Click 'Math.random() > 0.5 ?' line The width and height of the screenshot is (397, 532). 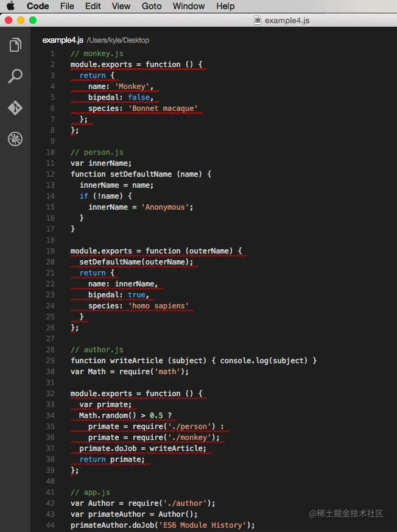(125, 415)
